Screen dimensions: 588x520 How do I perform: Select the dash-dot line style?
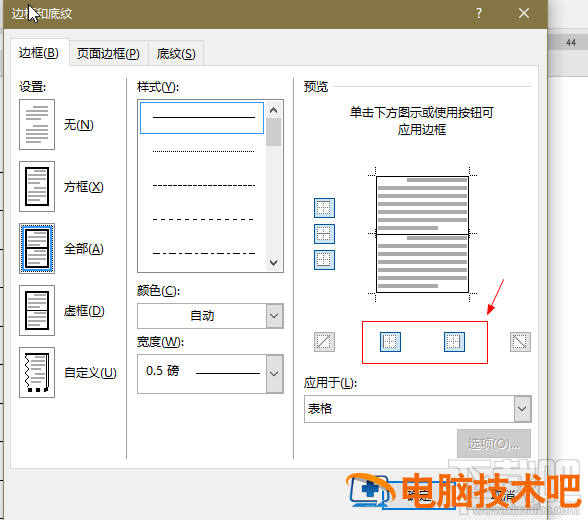click(x=203, y=253)
